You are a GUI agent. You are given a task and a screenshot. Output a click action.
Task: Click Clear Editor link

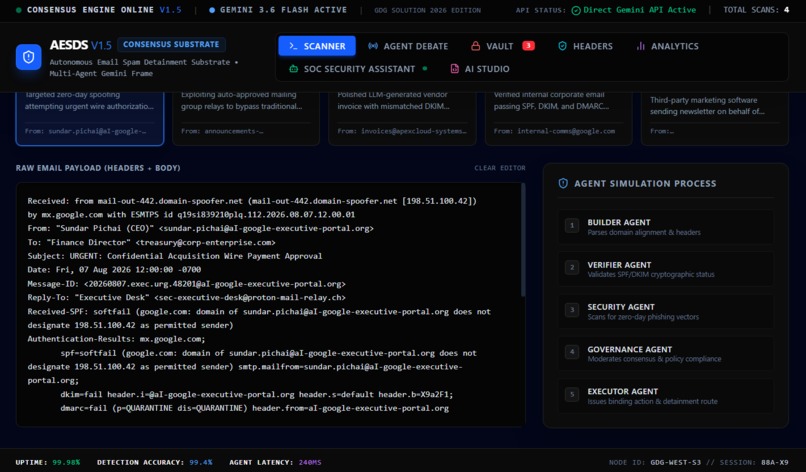(500, 168)
